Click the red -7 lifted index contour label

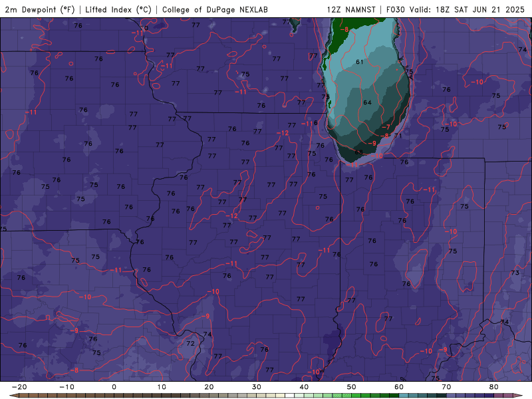[x=386, y=127]
